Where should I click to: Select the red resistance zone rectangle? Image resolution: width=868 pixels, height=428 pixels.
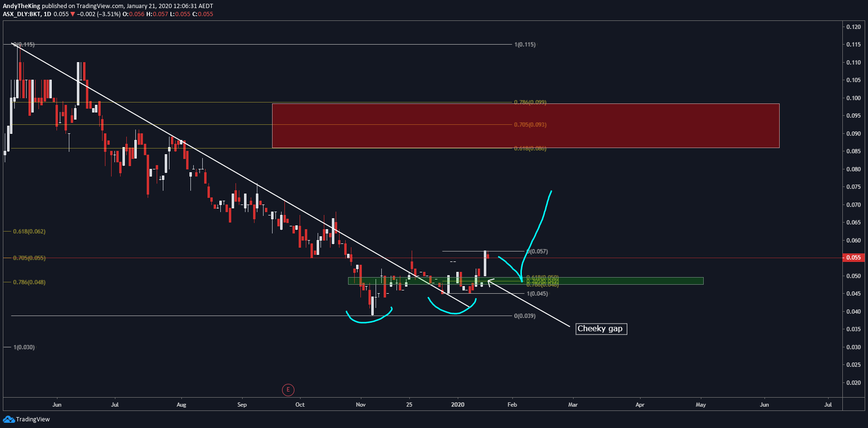pyautogui.click(x=526, y=126)
